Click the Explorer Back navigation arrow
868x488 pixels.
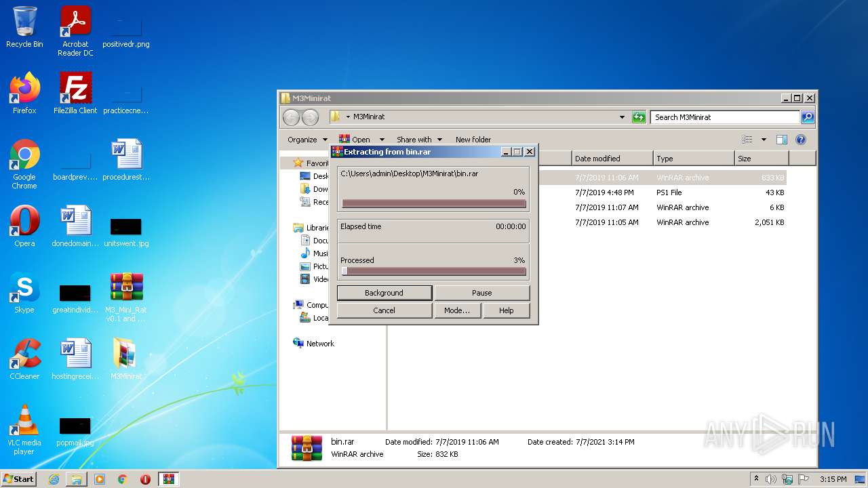click(291, 117)
